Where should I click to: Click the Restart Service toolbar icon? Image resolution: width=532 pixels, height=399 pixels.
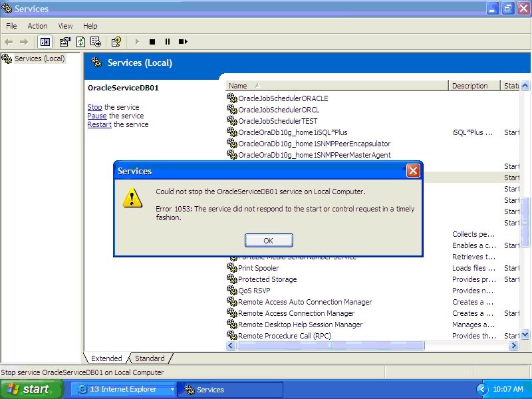(183, 42)
